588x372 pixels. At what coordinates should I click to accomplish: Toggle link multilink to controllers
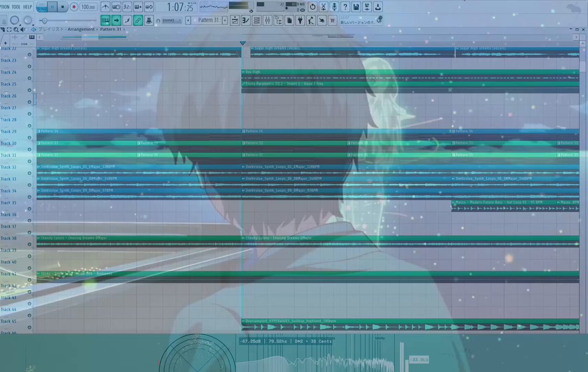(x=138, y=20)
